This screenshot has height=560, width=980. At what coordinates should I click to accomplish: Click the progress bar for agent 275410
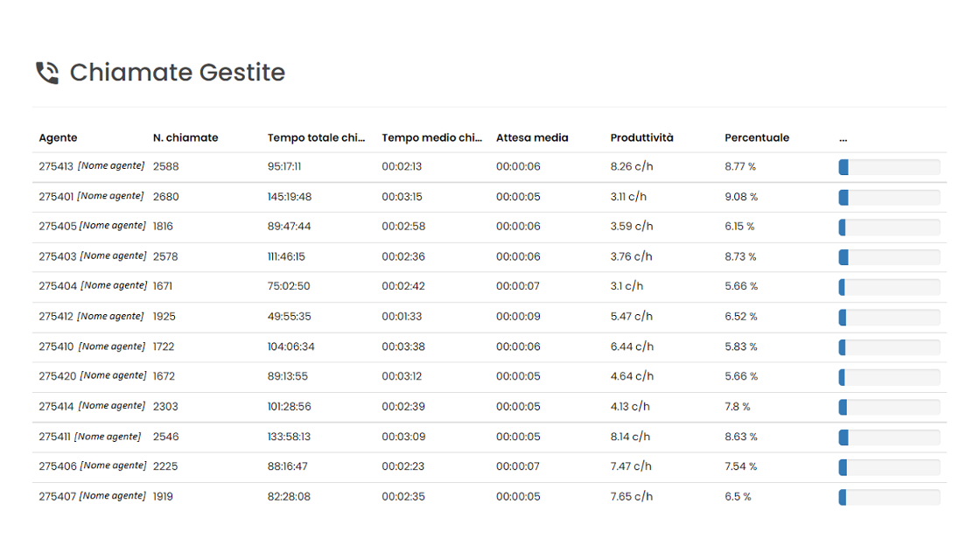tap(889, 346)
